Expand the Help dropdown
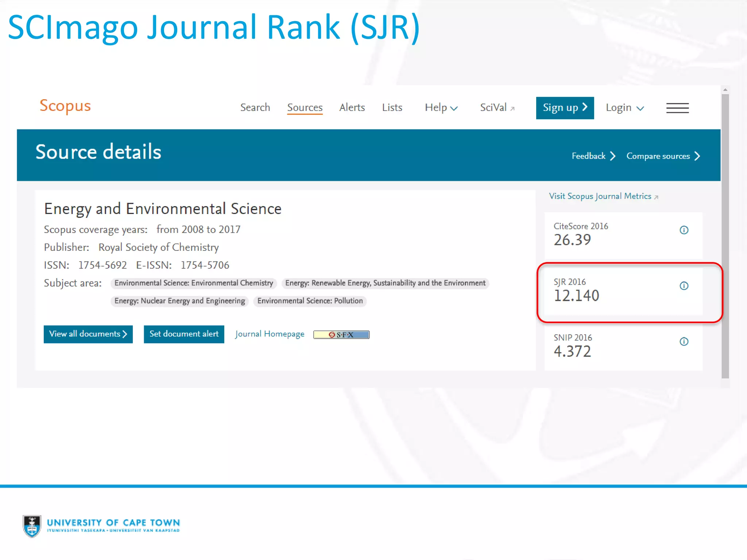 click(441, 108)
